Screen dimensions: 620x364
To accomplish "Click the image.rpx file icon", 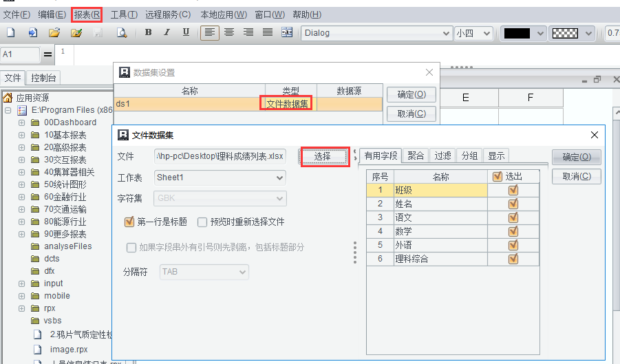I will click(x=38, y=350).
